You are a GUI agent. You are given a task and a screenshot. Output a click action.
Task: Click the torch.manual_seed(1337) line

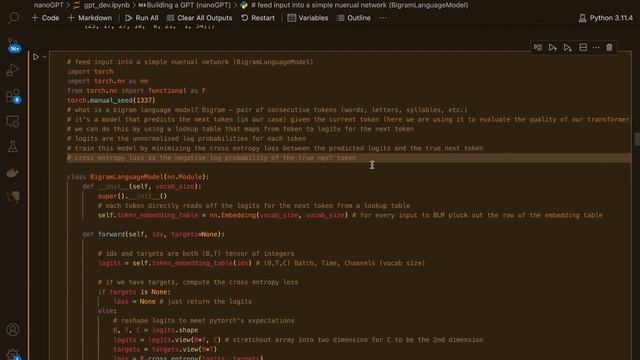coord(111,100)
